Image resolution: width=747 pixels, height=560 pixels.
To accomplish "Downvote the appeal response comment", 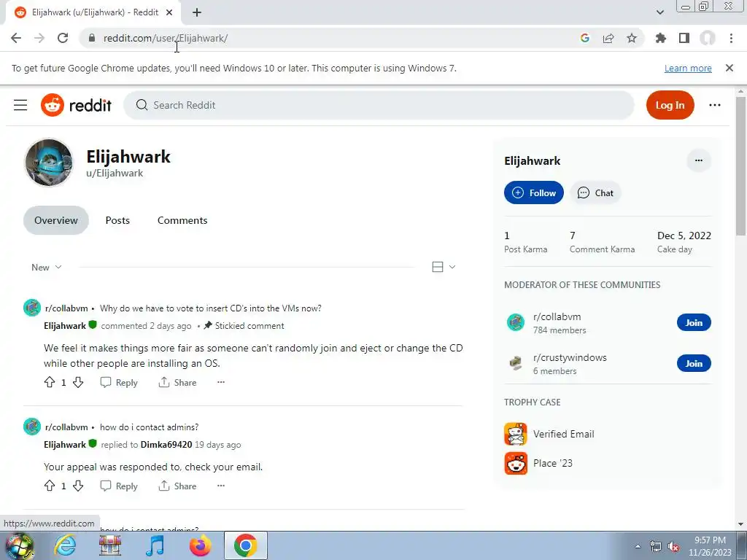I will [78, 485].
